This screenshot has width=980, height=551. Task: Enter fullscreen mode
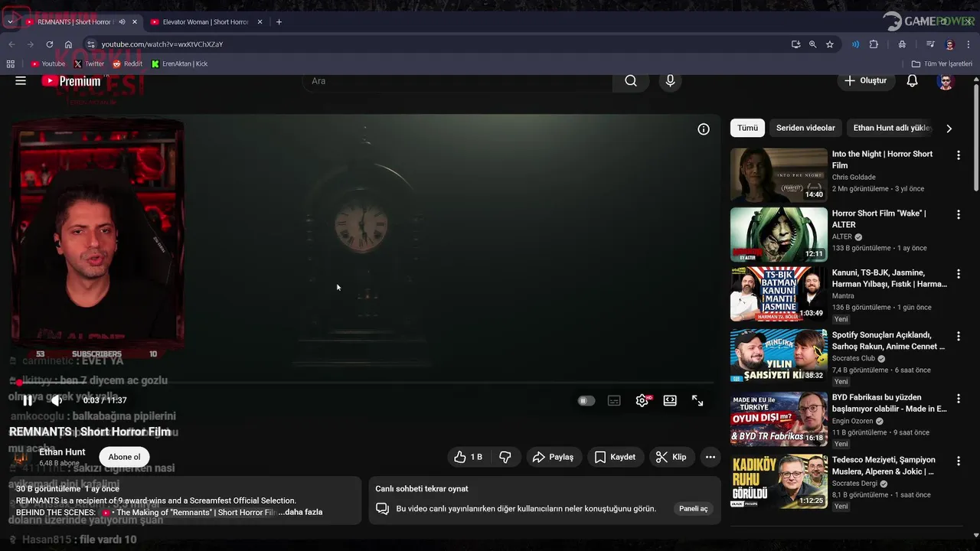click(x=697, y=400)
